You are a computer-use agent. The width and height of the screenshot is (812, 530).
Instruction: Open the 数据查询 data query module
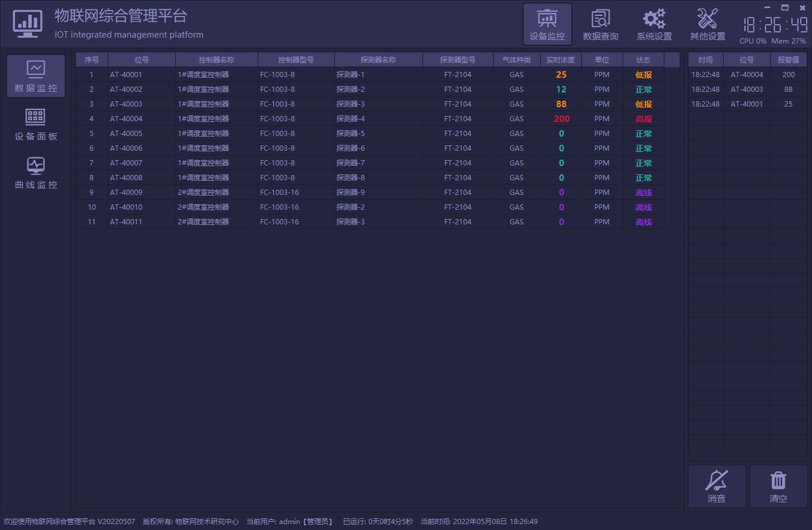600,24
